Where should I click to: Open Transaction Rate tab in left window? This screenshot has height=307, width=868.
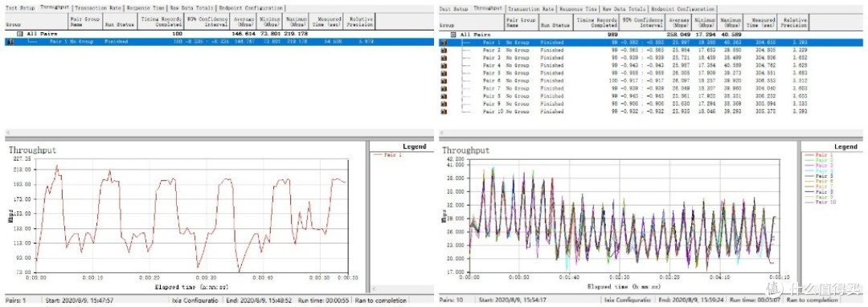click(99, 8)
